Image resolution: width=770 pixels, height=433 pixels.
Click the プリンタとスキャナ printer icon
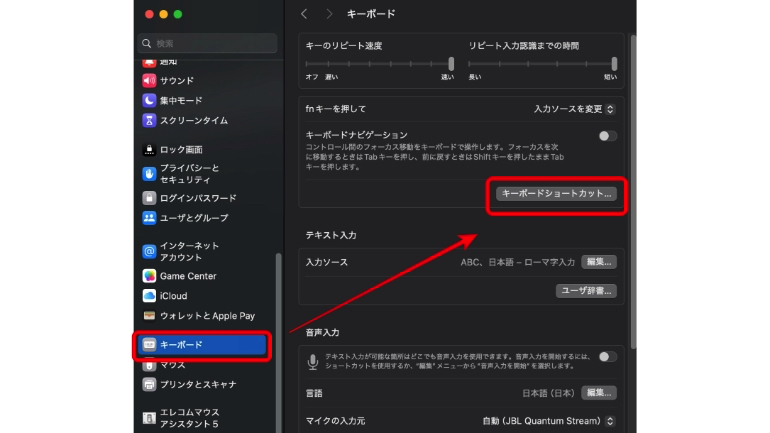(149, 384)
